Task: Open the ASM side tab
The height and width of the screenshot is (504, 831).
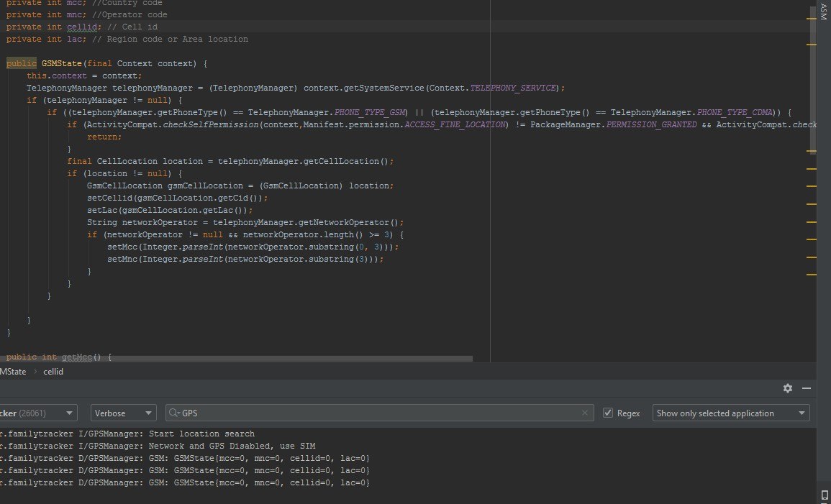Action: click(823, 12)
